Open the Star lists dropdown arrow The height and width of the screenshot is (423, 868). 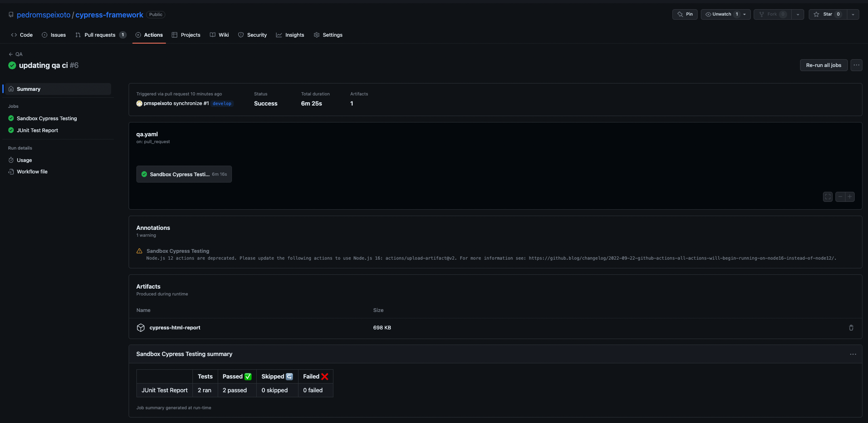(853, 14)
